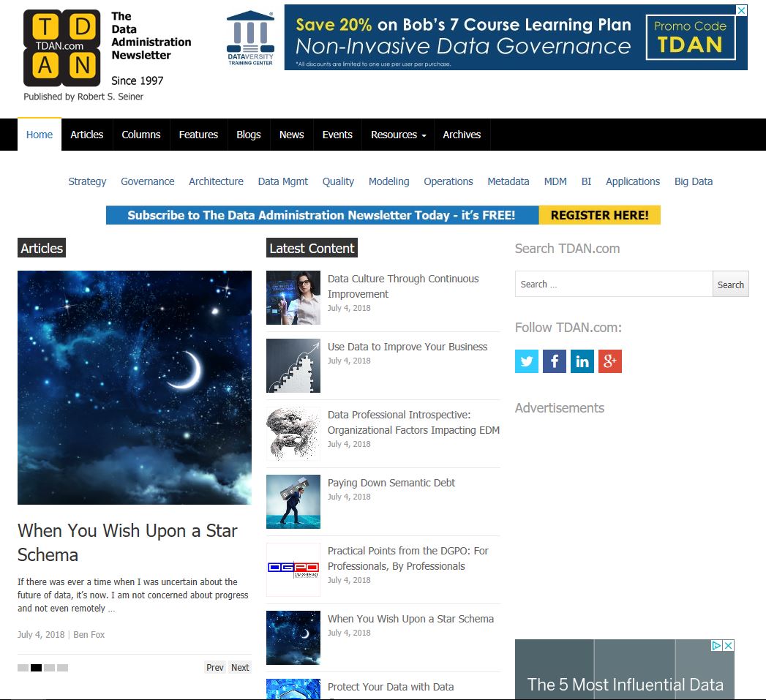
Task: Select the fourth slider indicator dot
Action: (62, 668)
